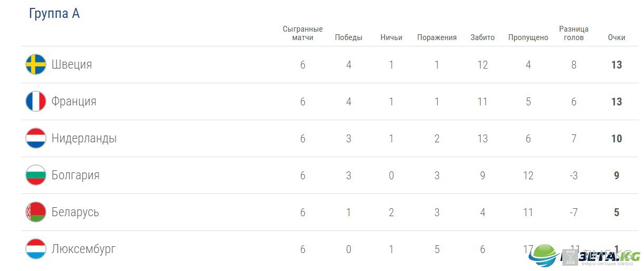Sort by Победы column header

pyautogui.click(x=349, y=37)
